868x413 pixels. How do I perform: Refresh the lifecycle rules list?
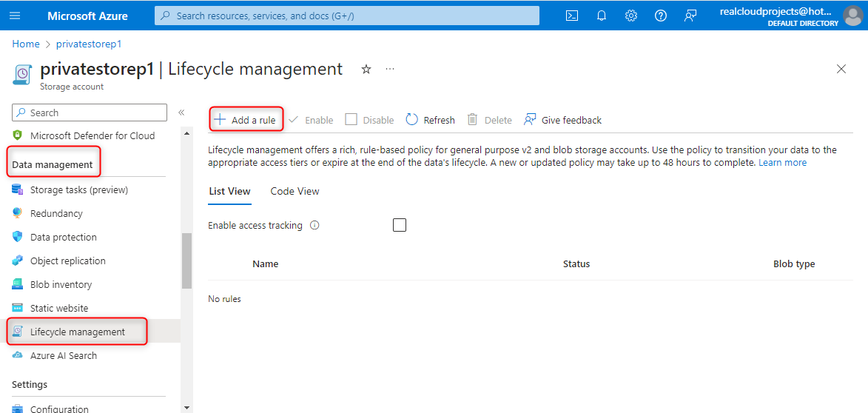(x=430, y=120)
